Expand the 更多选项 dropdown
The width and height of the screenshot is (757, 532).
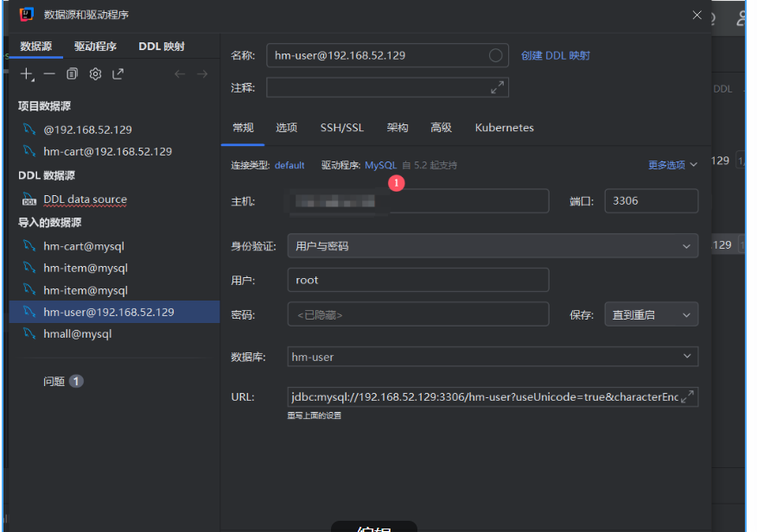pos(672,165)
